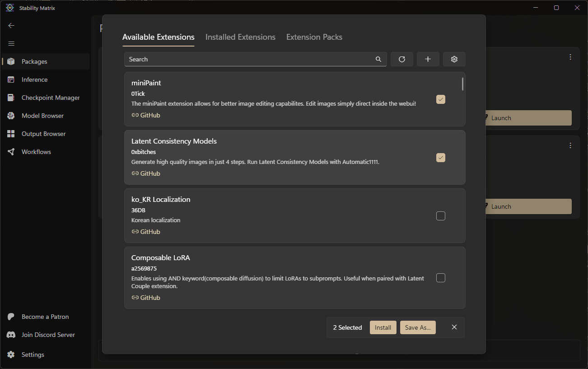
Task: Click the Composable LoRA title
Action: click(x=161, y=258)
